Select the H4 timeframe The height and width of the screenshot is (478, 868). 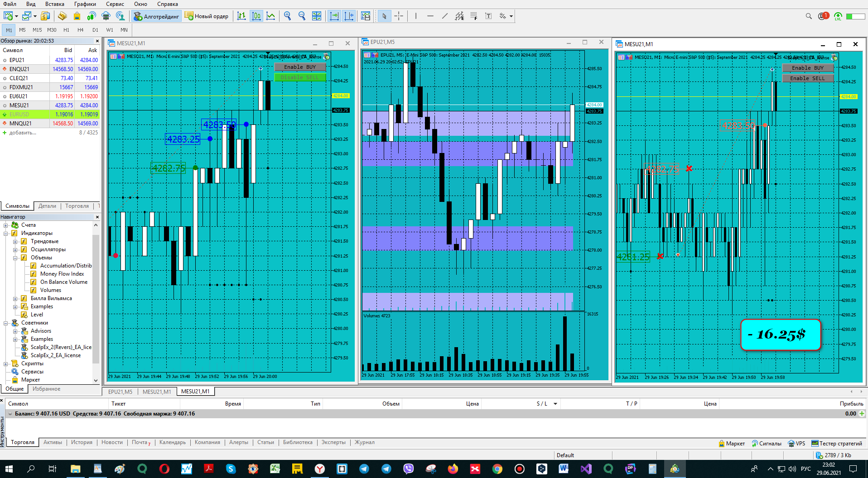(81, 30)
